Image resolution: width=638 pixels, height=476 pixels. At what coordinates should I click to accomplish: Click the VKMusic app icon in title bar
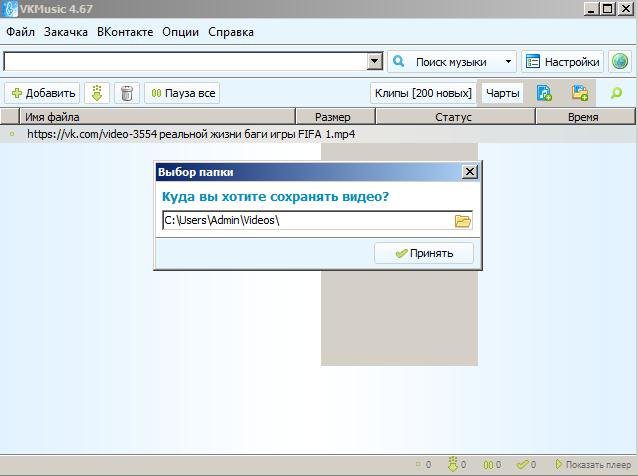pyautogui.click(x=10, y=9)
